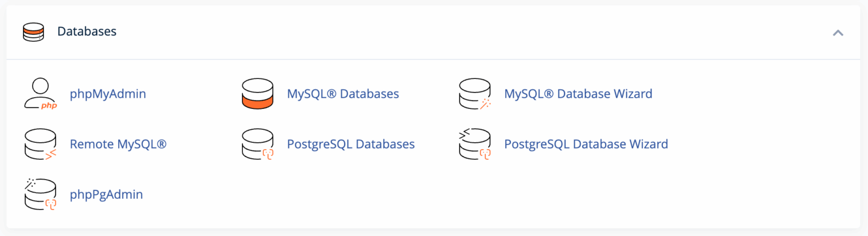Screen dimensions: 868x236
Task: Collapse the Databases section with the chevron
Action: click(838, 33)
